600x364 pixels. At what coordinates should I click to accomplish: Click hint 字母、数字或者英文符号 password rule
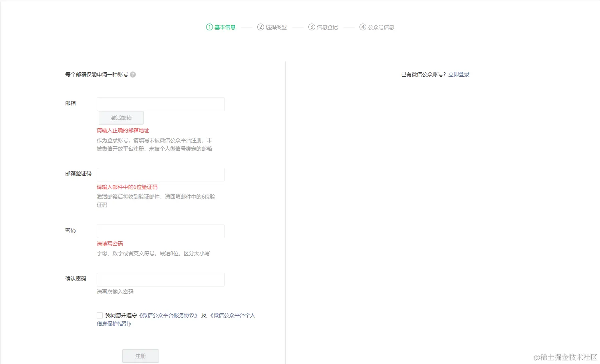(x=153, y=254)
